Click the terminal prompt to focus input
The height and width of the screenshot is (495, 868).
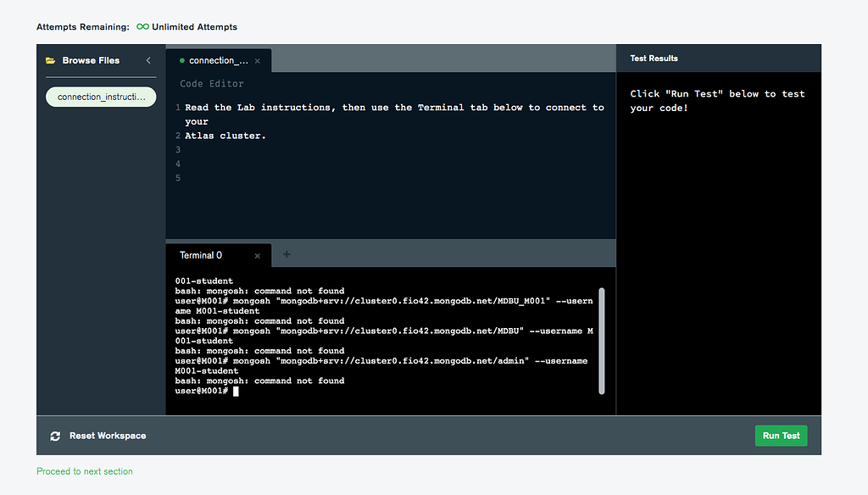tap(237, 391)
